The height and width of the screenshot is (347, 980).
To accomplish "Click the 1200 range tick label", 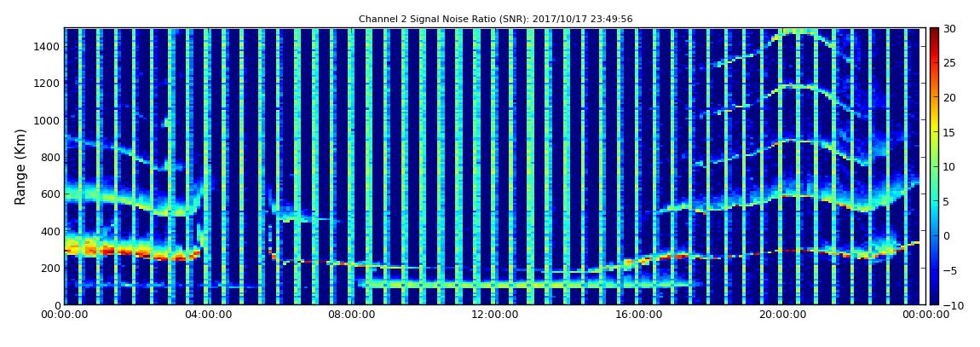I will pyautogui.click(x=47, y=84).
